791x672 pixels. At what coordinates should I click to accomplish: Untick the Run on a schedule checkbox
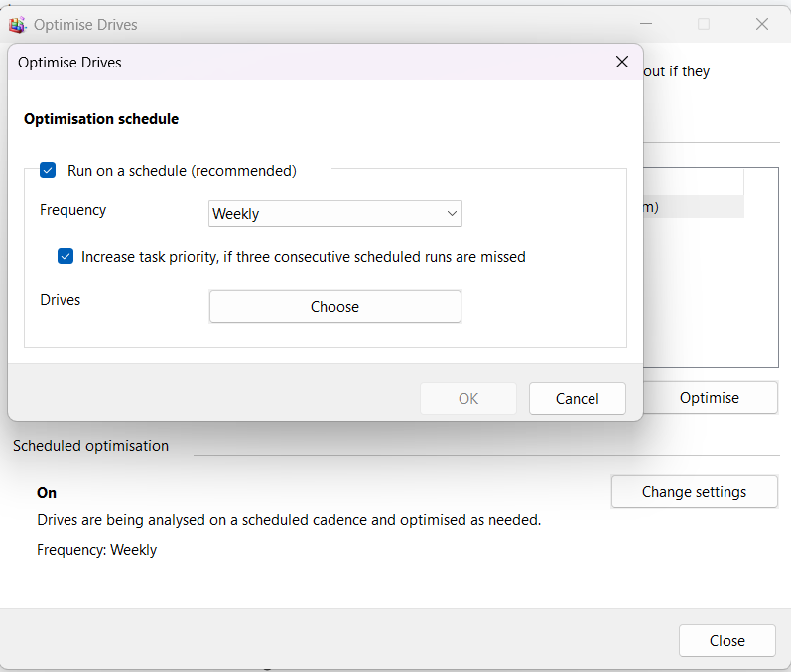pyautogui.click(x=48, y=171)
